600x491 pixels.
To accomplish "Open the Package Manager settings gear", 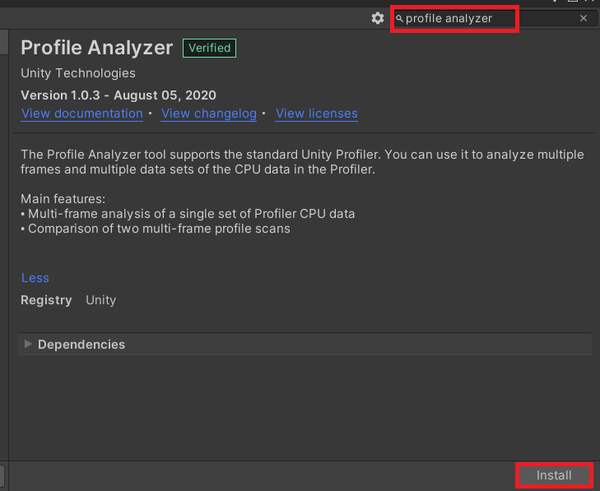I will [x=377, y=18].
